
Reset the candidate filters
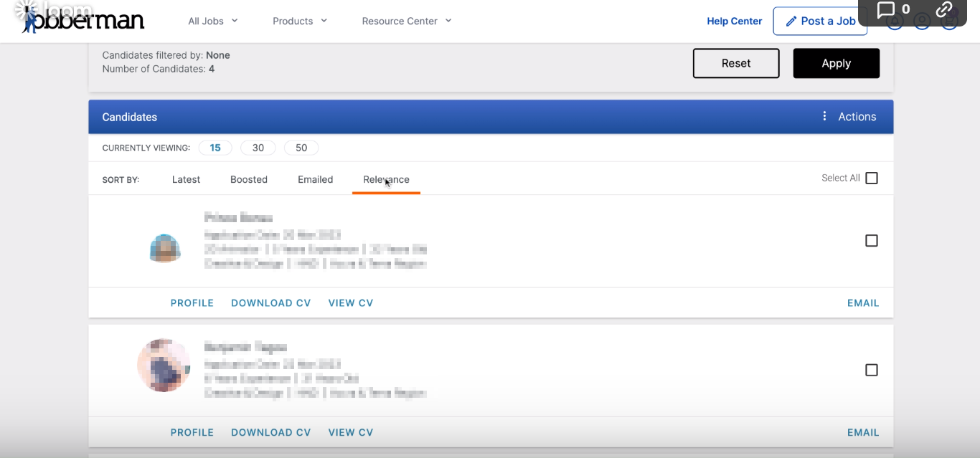pos(736,63)
